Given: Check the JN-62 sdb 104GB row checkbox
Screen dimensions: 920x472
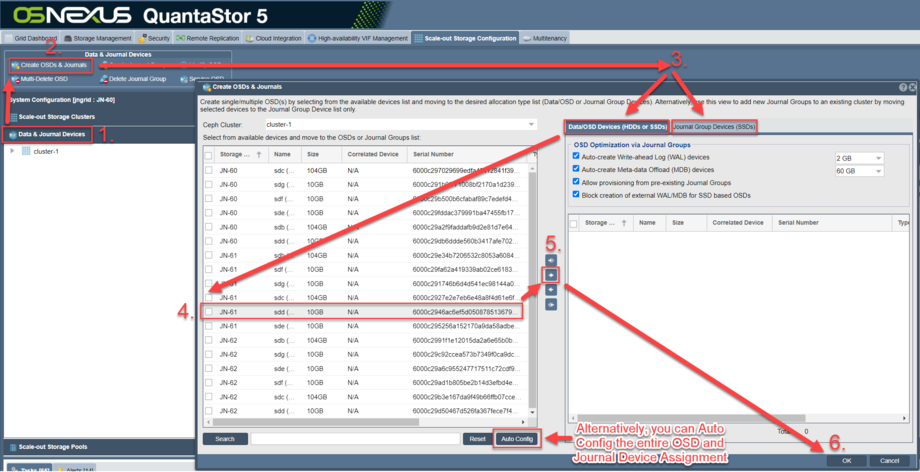Looking at the screenshot, I should (x=208, y=340).
